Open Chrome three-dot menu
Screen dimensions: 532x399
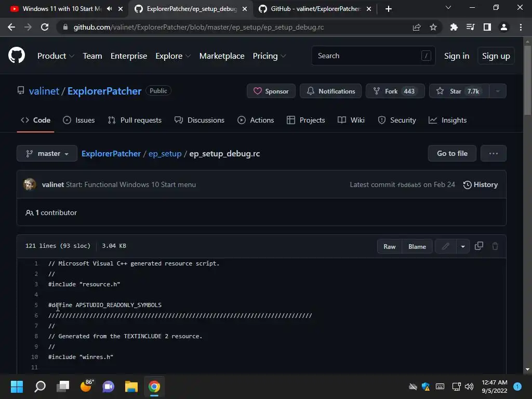(x=521, y=27)
